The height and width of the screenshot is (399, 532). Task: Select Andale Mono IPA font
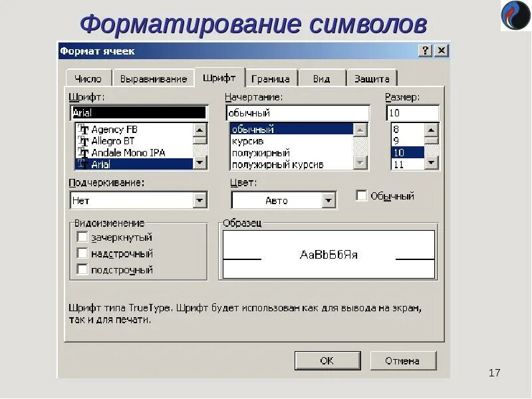point(134,153)
